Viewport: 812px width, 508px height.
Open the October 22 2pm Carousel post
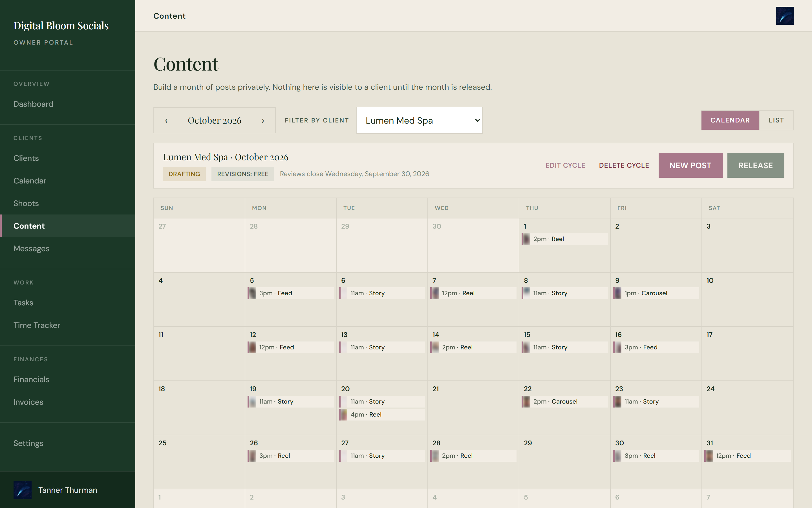[564, 402]
